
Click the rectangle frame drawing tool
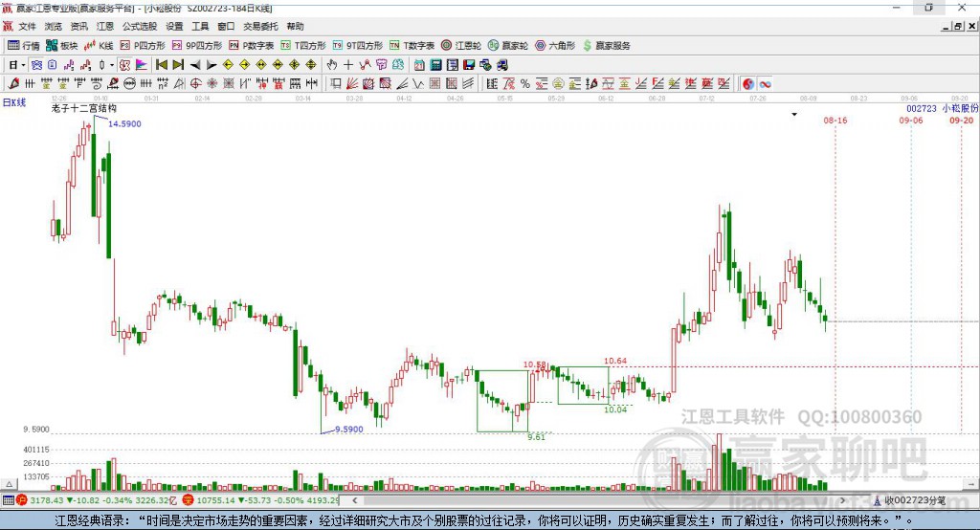pos(336,84)
